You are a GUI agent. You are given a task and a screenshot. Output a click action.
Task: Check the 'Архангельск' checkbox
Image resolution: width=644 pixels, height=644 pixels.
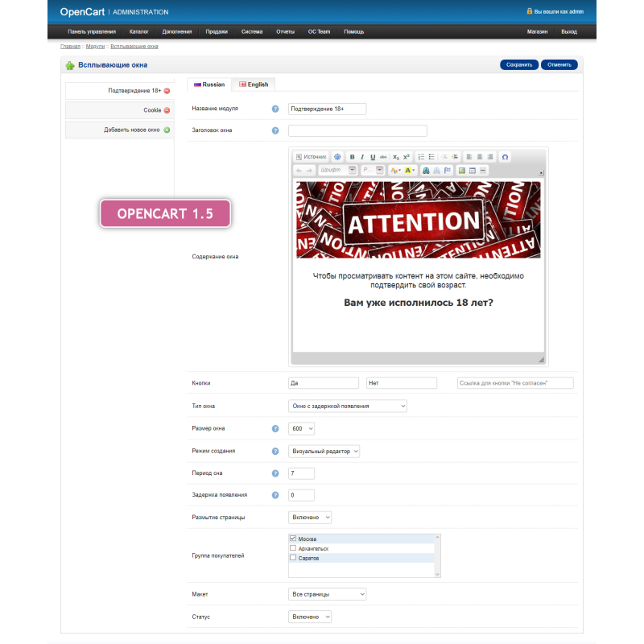(293, 548)
